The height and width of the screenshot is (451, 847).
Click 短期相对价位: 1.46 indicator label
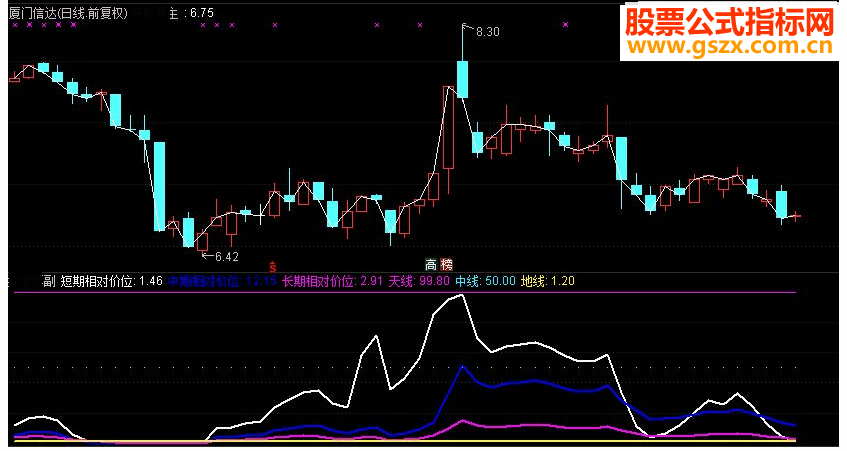[111, 281]
